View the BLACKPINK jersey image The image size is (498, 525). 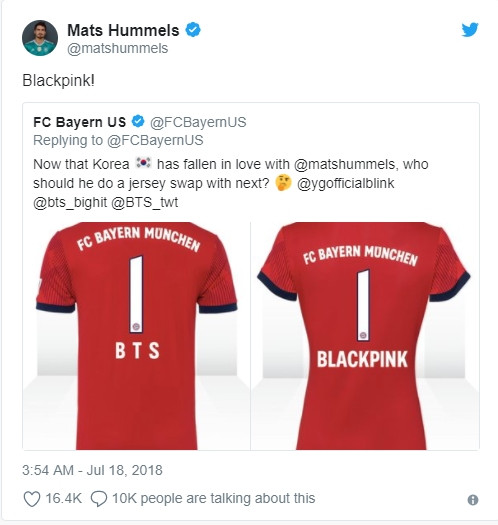pos(365,335)
